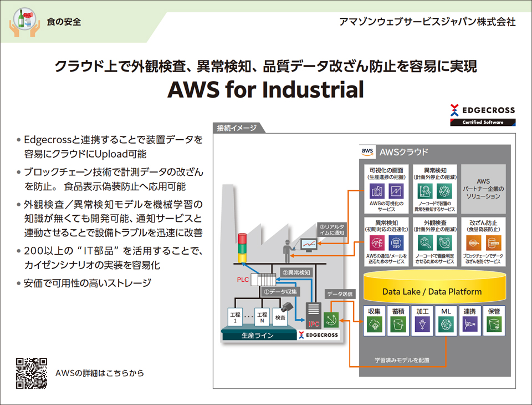Screen dimensions: 532x405
Task: Click the ①データ収集 step label
Action: point(280,292)
